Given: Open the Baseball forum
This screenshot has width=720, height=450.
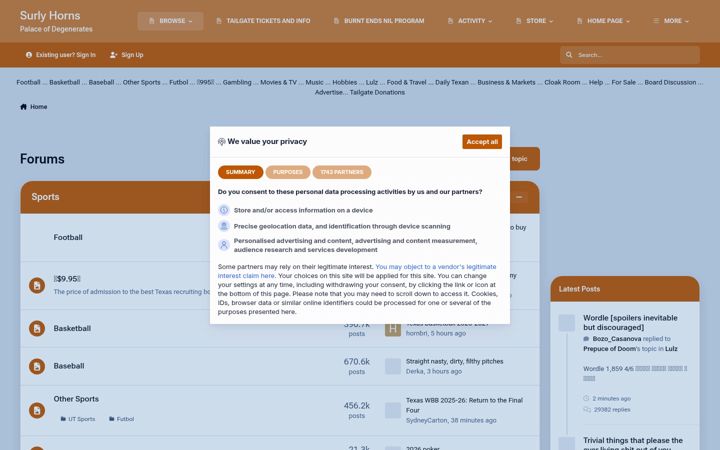Looking at the screenshot, I should (69, 366).
